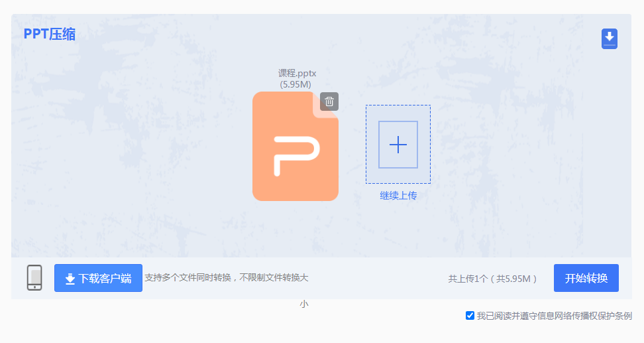Open the 信息网络传播权保护条例 terms text
The image size is (644, 343).
coord(584,316)
